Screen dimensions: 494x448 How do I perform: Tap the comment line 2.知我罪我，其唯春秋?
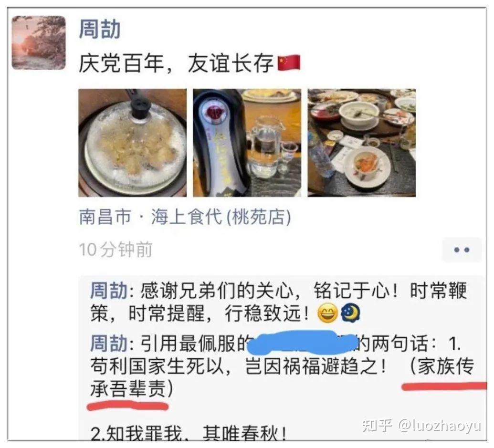pyautogui.click(x=189, y=433)
